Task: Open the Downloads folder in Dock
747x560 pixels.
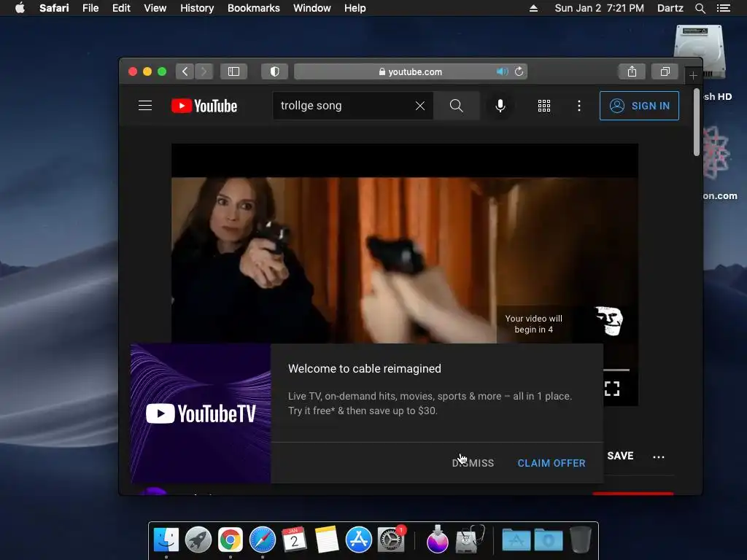Action: (549, 540)
